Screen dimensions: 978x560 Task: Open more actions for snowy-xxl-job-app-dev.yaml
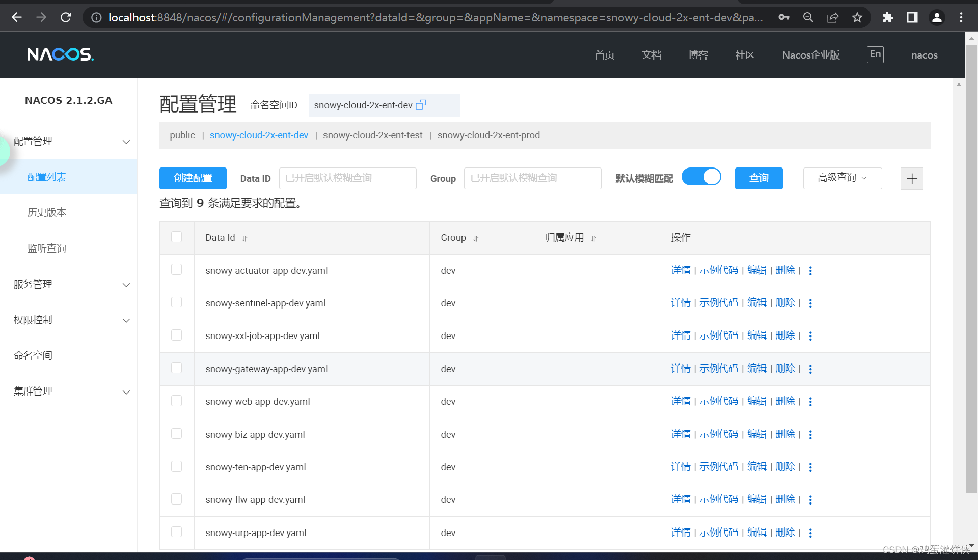click(x=810, y=336)
